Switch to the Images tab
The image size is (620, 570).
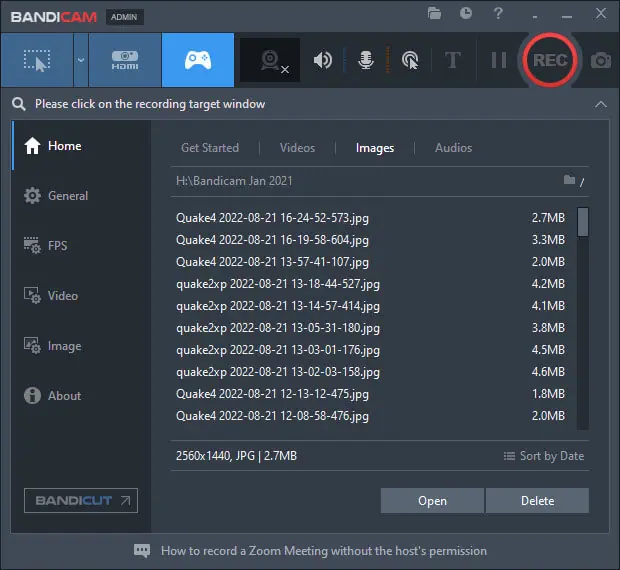pos(375,148)
